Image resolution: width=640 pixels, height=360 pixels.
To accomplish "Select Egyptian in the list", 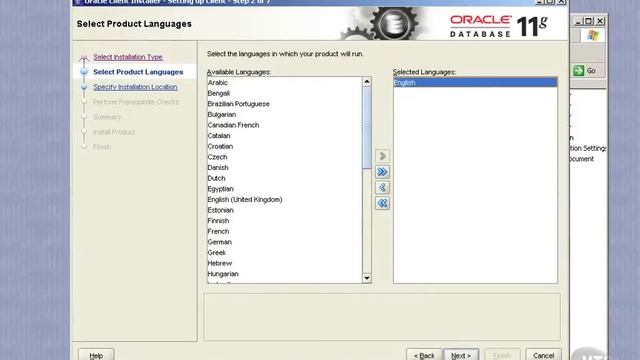I will 284,189.
